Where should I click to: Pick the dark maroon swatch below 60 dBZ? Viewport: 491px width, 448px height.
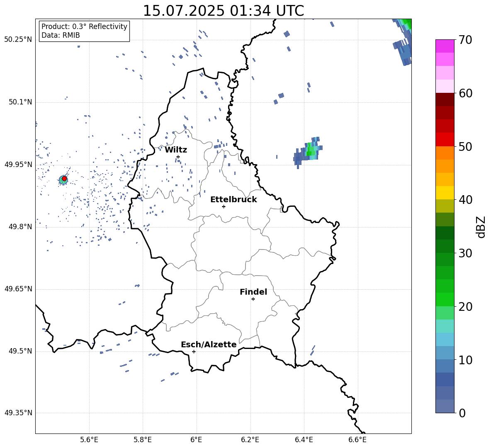click(445, 99)
